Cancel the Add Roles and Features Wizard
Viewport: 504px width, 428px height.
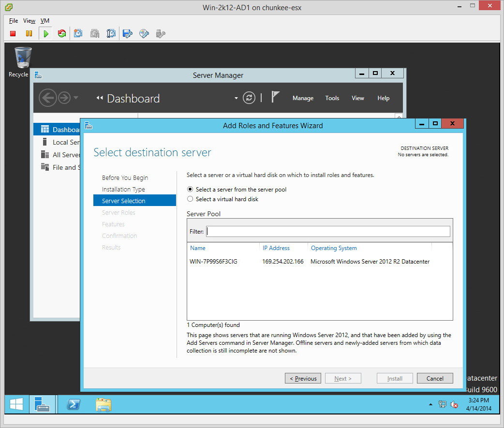(x=435, y=378)
